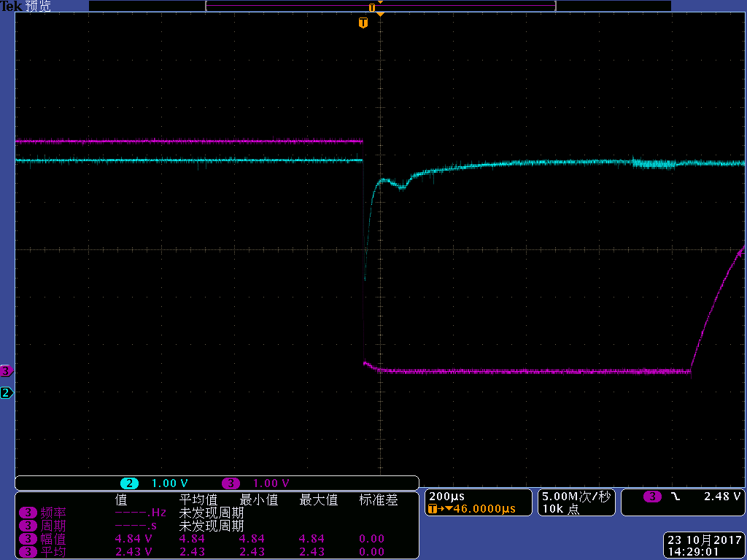Click the trigger T marker in the record overview bar
This screenshot has width=747, height=560.
coord(372,7)
